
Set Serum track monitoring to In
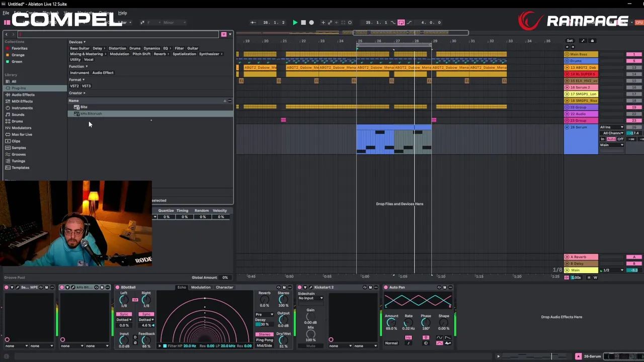603,139
